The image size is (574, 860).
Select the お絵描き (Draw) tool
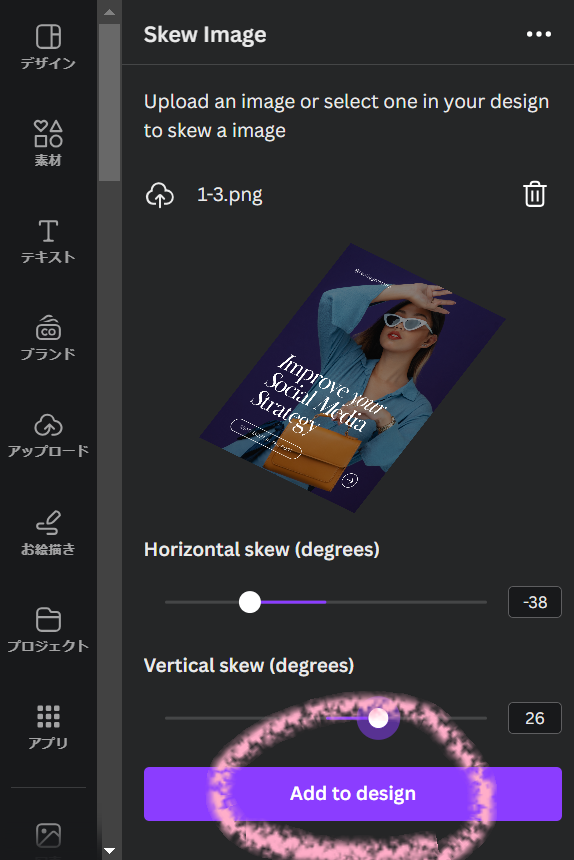(48, 533)
